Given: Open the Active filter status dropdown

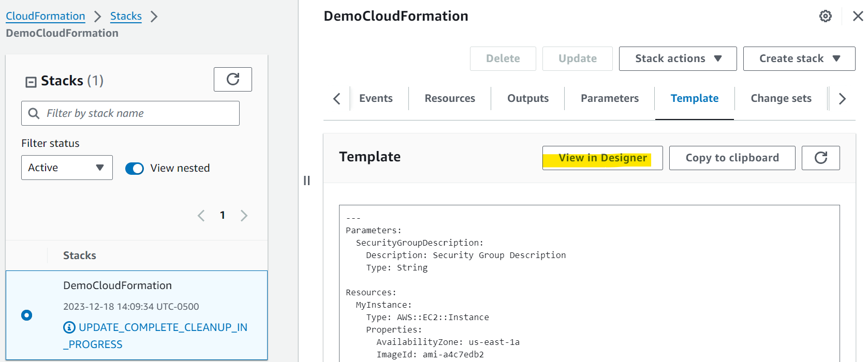Looking at the screenshot, I should click(x=67, y=168).
